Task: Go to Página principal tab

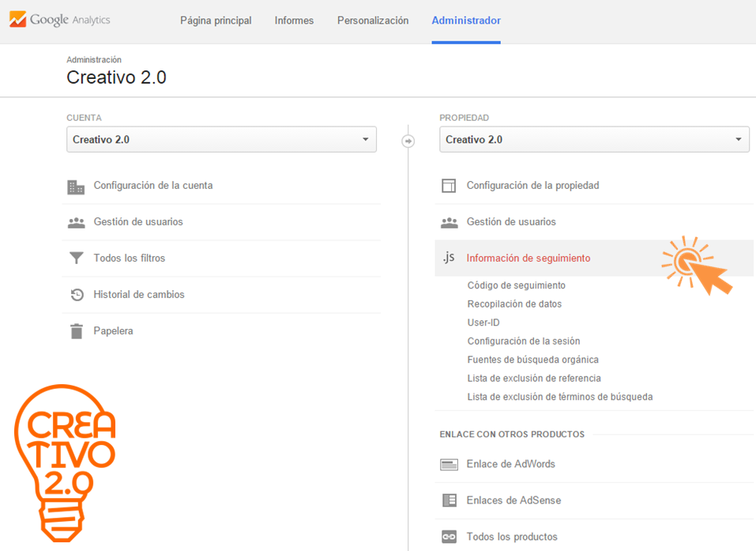Action: tap(216, 21)
